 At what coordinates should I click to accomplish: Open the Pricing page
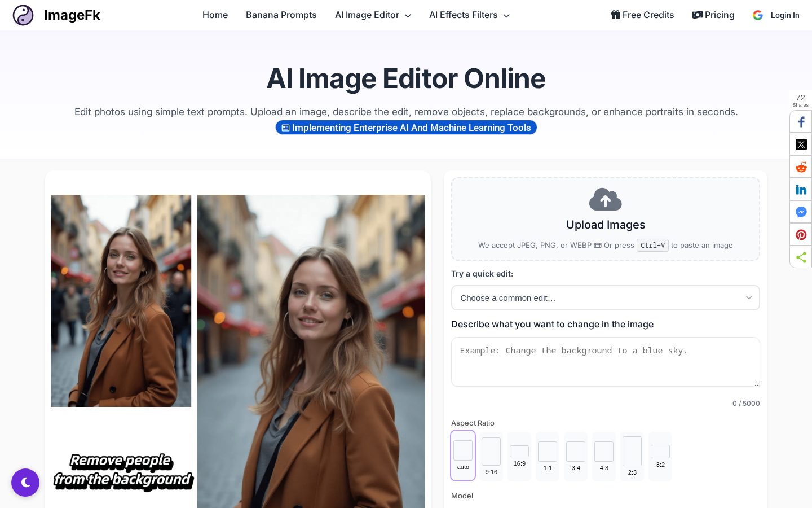pos(713,15)
